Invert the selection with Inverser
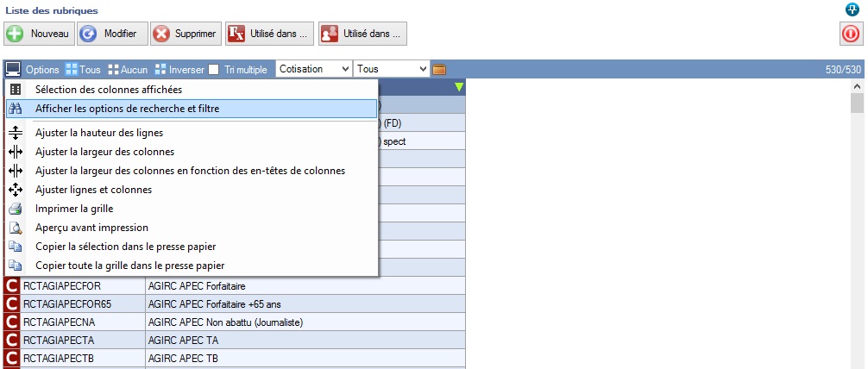This screenshot has width=868, height=369. [179, 69]
